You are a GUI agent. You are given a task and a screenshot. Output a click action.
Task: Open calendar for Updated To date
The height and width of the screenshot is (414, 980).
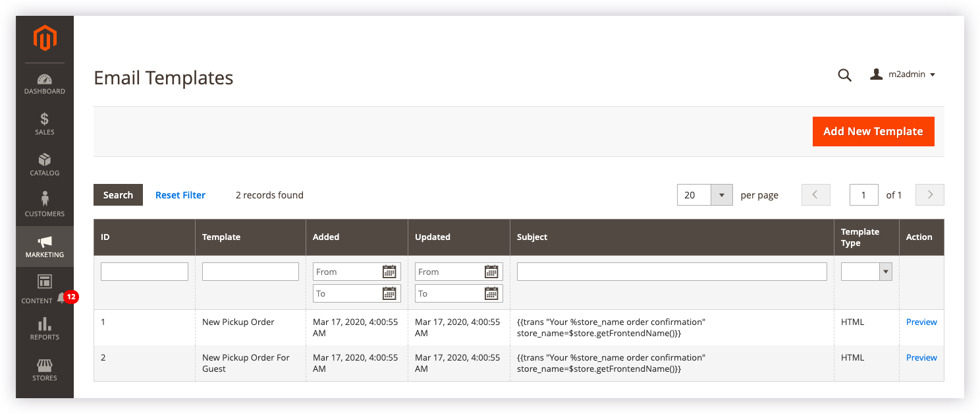pyautogui.click(x=491, y=293)
